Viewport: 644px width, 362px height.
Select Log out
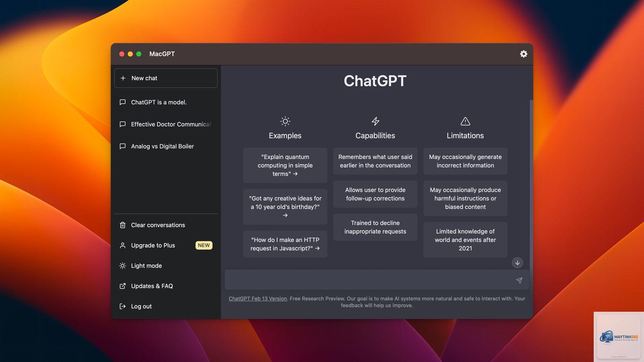point(166,306)
